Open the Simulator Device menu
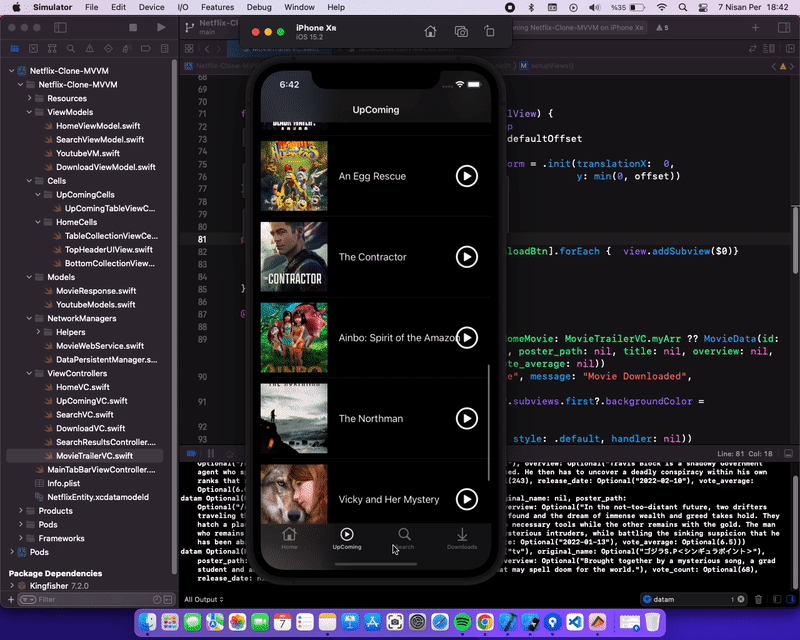Screen dimensions: 800x640 click(152, 7)
